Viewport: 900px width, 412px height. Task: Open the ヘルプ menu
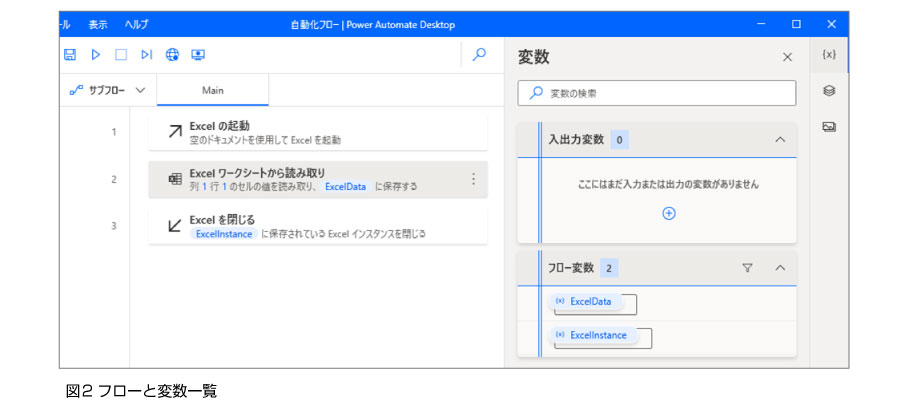[136, 25]
